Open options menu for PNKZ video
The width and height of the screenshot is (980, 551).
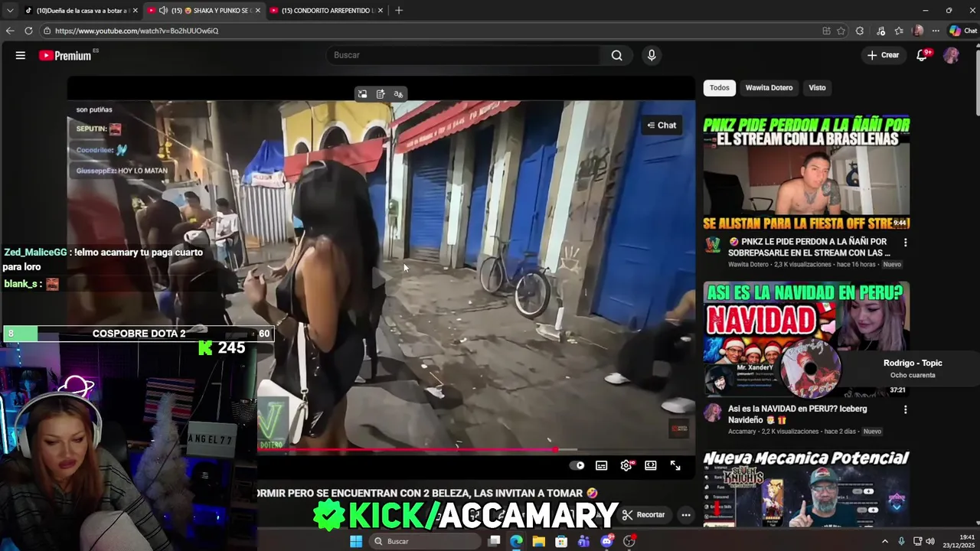click(905, 243)
